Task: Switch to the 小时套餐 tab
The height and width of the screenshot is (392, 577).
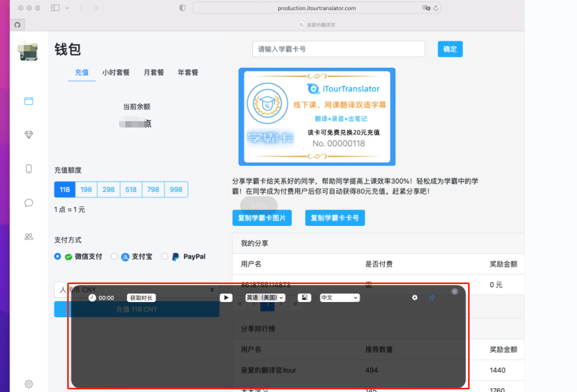Action: [x=116, y=72]
